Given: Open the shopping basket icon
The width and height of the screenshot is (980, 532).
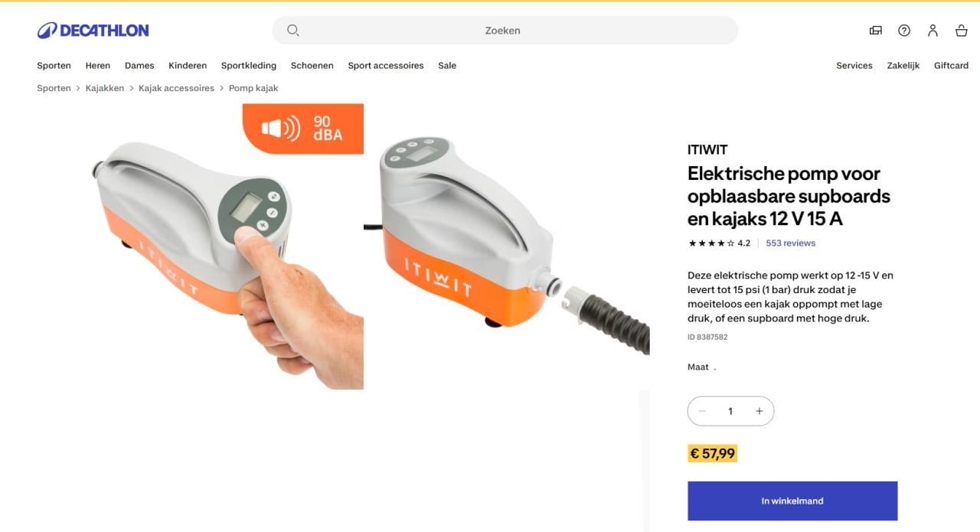Looking at the screenshot, I should click(x=962, y=31).
